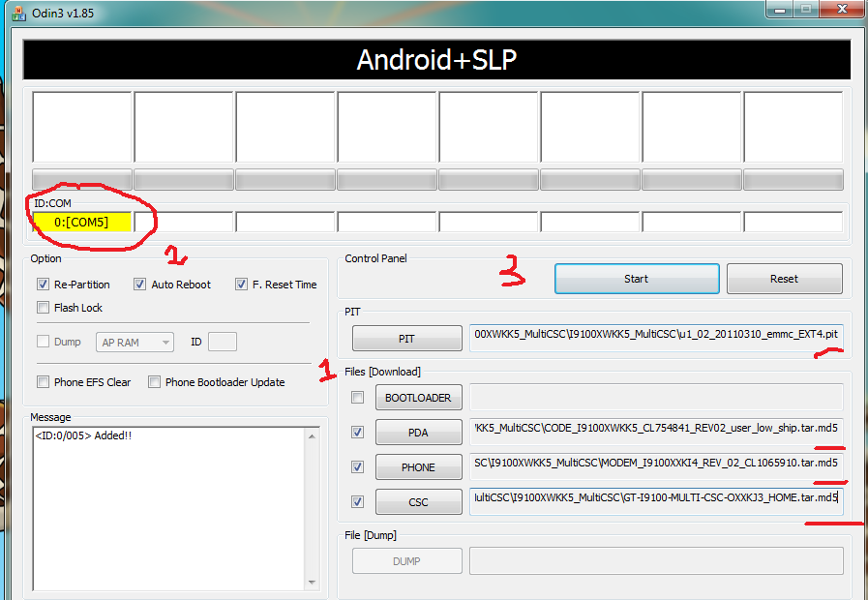Enable the Flash Lock checkbox
The image size is (868, 600).
point(43,307)
